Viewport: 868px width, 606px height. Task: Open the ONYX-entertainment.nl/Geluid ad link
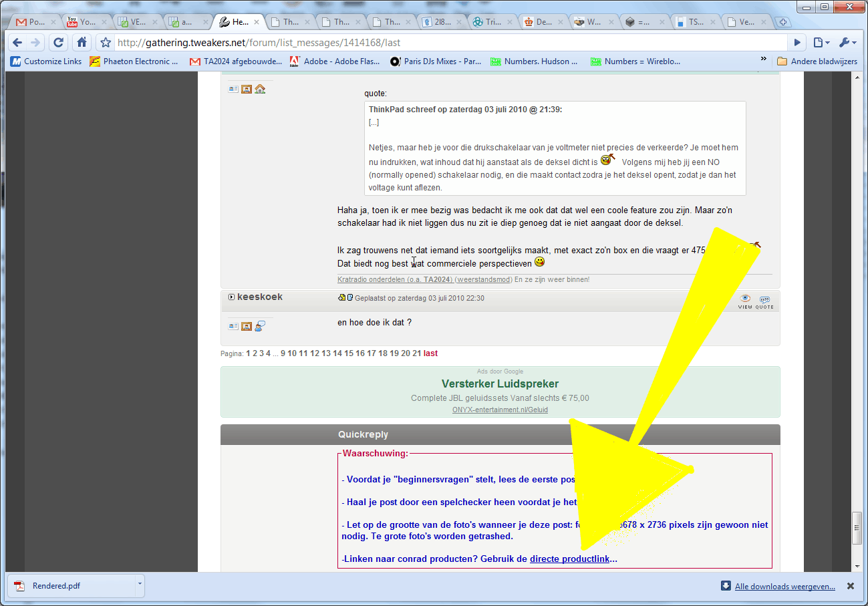click(x=500, y=410)
